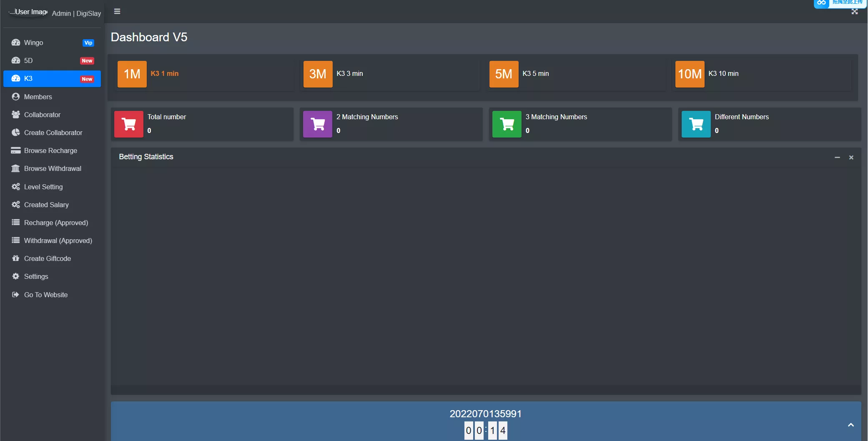Image resolution: width=868 pixels, height=441 pixels.
Task: Select the 3M orange tile icon
Action: click(318, 74)
